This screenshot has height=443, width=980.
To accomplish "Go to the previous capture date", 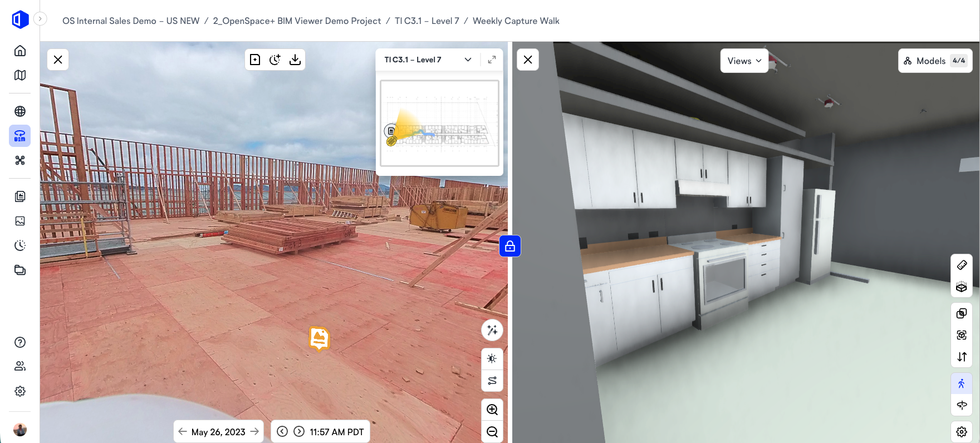I will point(183,431).
